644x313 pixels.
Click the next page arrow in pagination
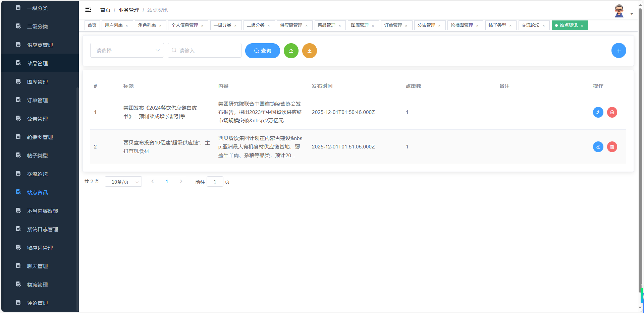pos(181,181)
